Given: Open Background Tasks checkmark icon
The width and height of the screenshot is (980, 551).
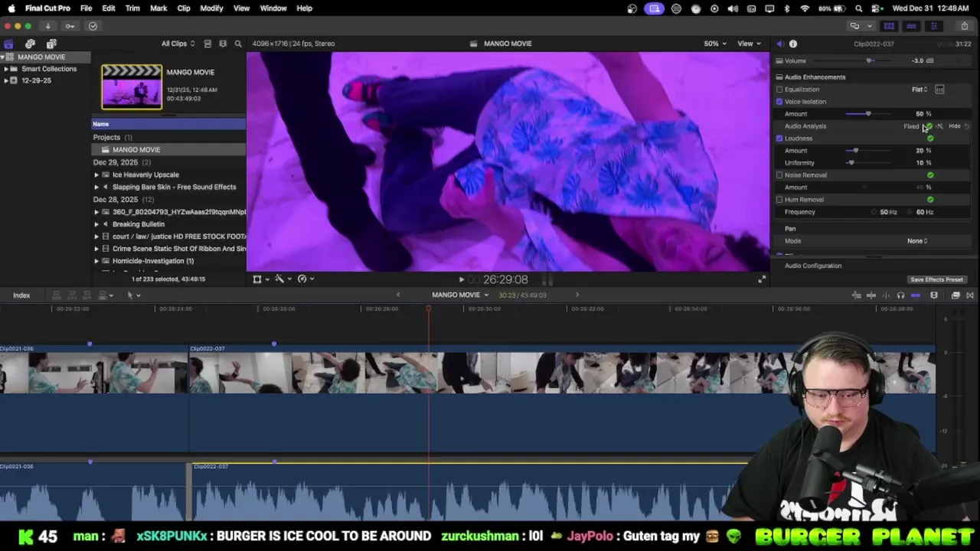Looking at the screenshot, I should (93, 26).
